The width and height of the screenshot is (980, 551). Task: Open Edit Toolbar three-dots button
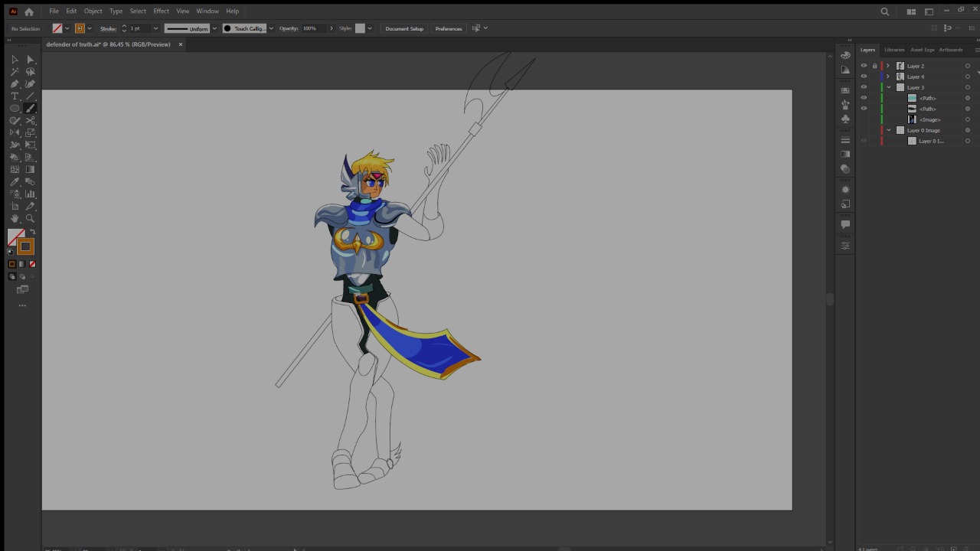click(22, 305)
